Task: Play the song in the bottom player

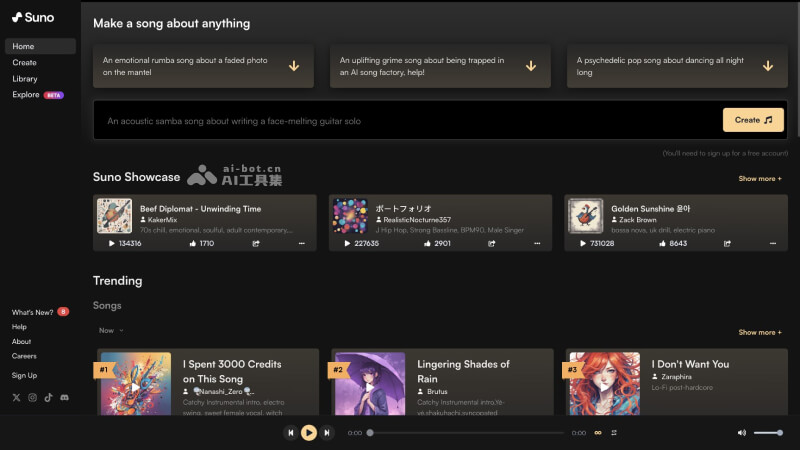Action: click(308, 433)
